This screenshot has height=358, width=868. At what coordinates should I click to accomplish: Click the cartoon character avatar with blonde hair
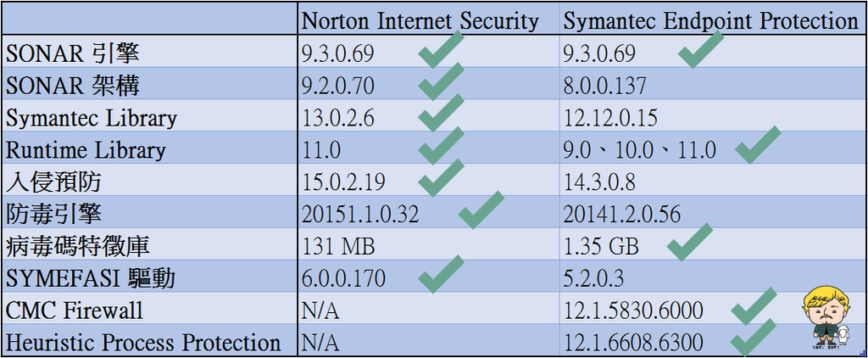827,318
